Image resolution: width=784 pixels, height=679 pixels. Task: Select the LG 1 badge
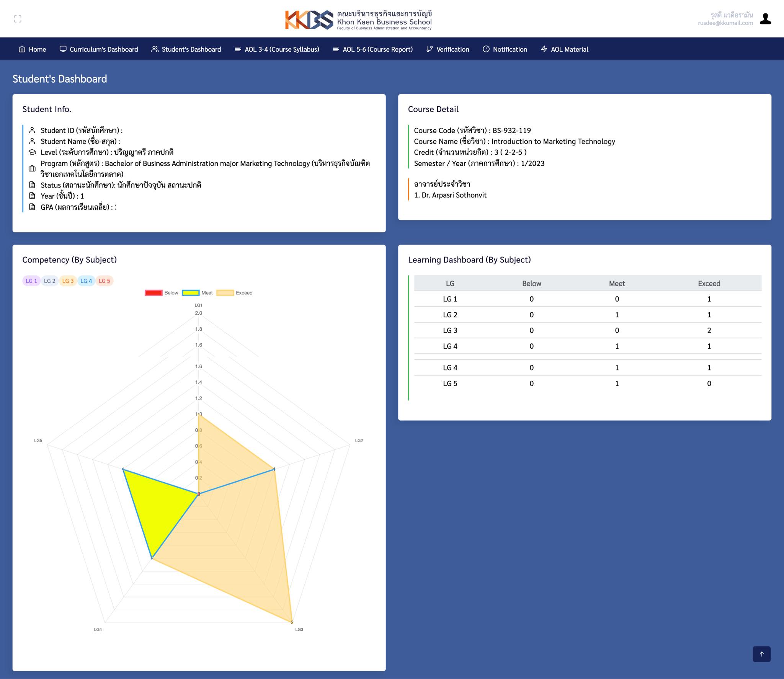pos(31,281)
